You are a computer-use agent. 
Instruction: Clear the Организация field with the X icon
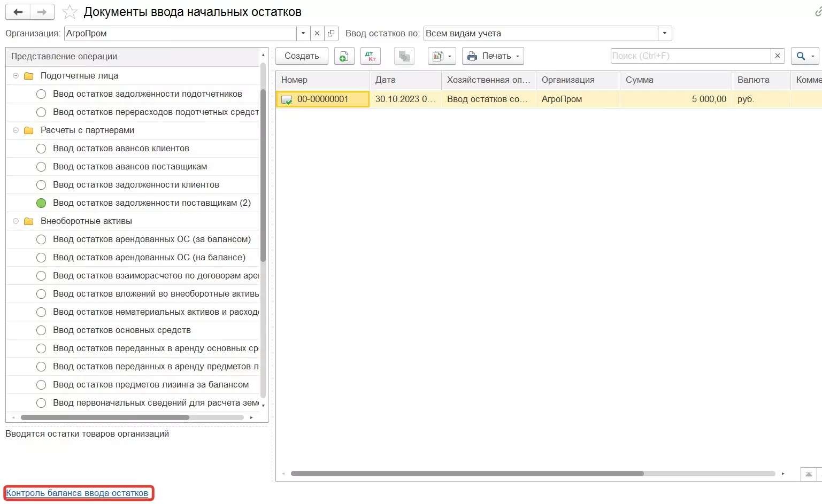pyautogui.click(x=317, y=33)
